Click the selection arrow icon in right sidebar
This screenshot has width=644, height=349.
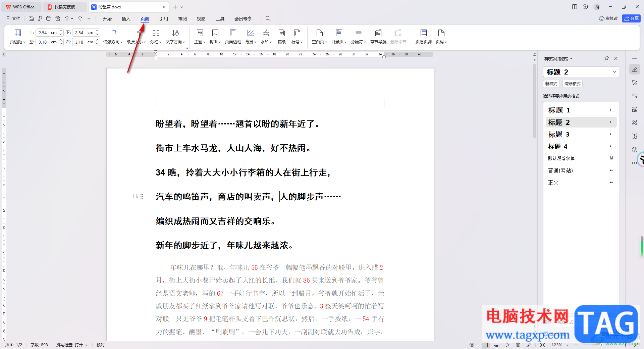[634, 83]
